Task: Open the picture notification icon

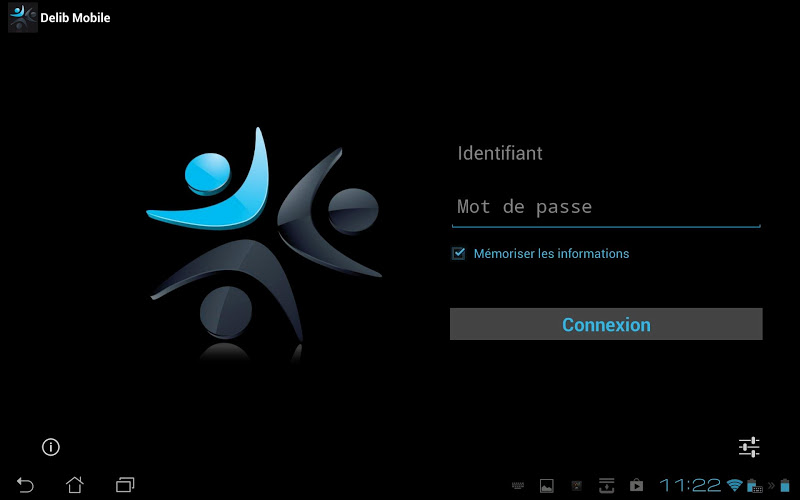Action: click(546, 486)
